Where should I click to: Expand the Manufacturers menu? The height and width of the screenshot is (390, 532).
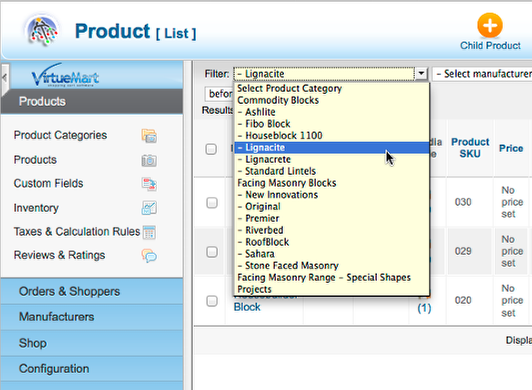[x=92, y=317]
